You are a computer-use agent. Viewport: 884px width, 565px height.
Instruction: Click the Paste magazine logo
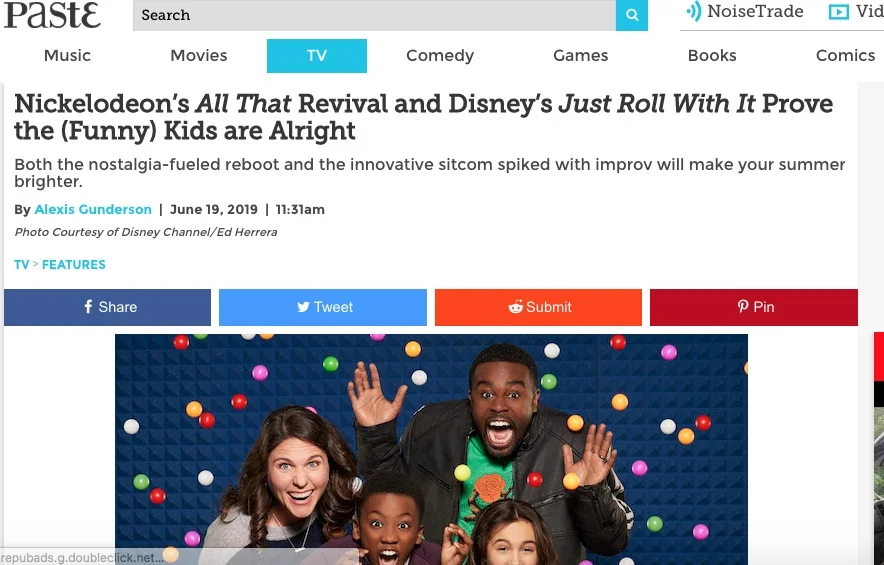coord(52,15)
